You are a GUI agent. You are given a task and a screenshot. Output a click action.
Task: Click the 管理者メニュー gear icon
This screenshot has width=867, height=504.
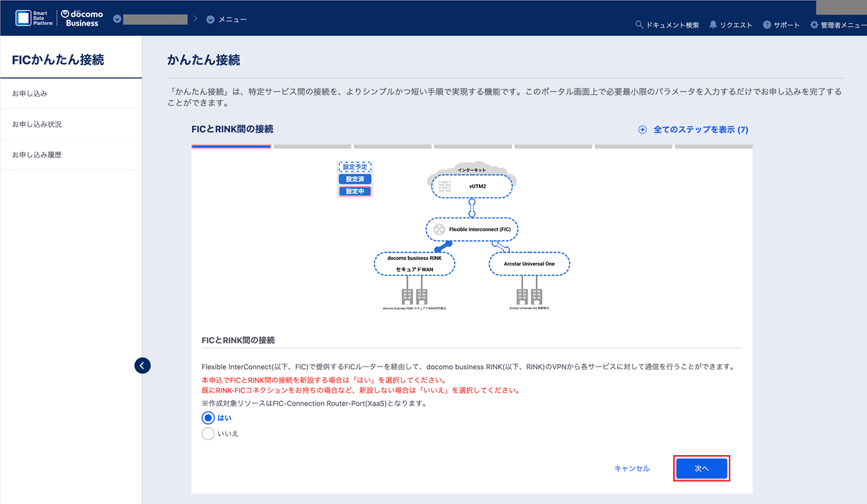pyautogui.click(x=814, y=25)
